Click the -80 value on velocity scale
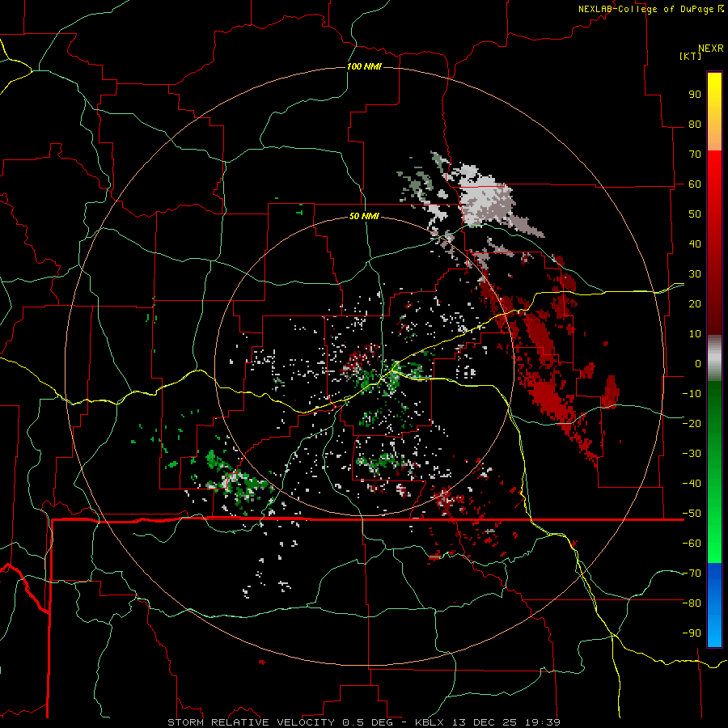This screenshot has height=728, width=728. [692, 603]
